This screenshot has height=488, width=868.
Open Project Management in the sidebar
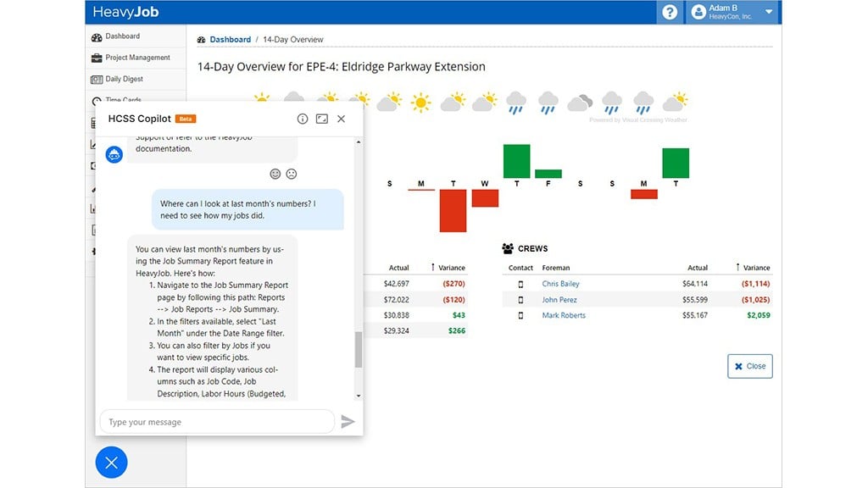tap(136, 58)
